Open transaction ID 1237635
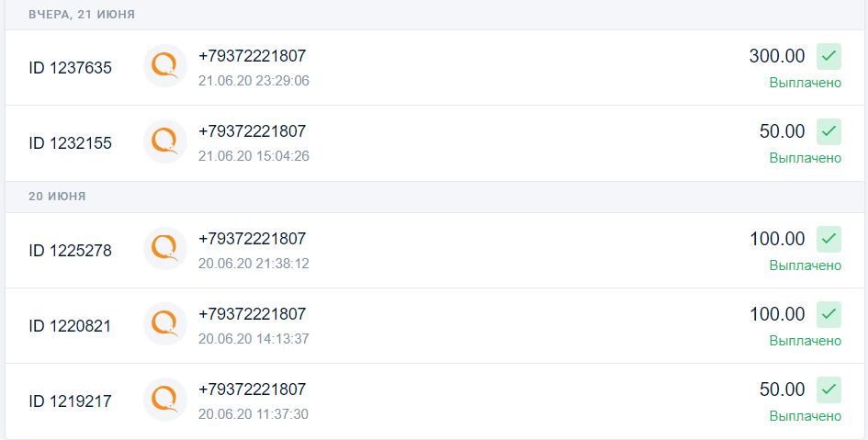868x440 pixels. click(434, 68)
